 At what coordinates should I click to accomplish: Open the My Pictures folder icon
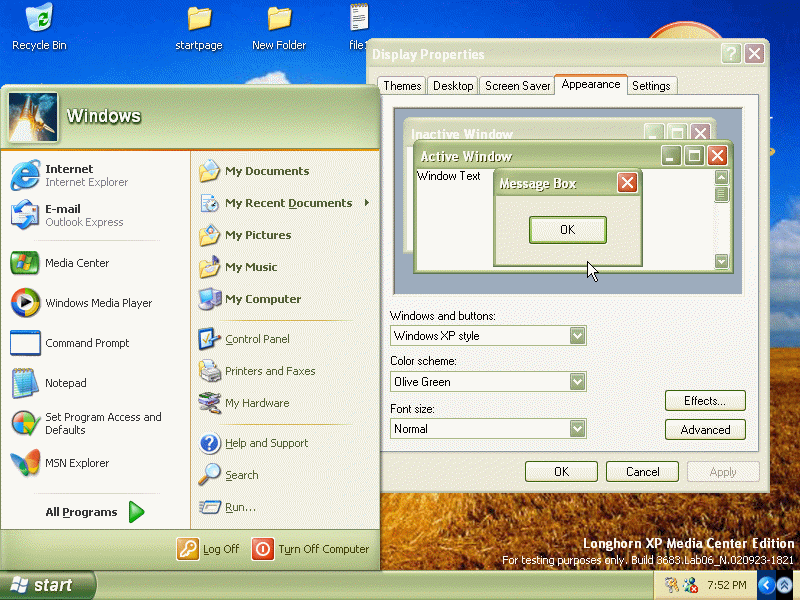(209, 235)
